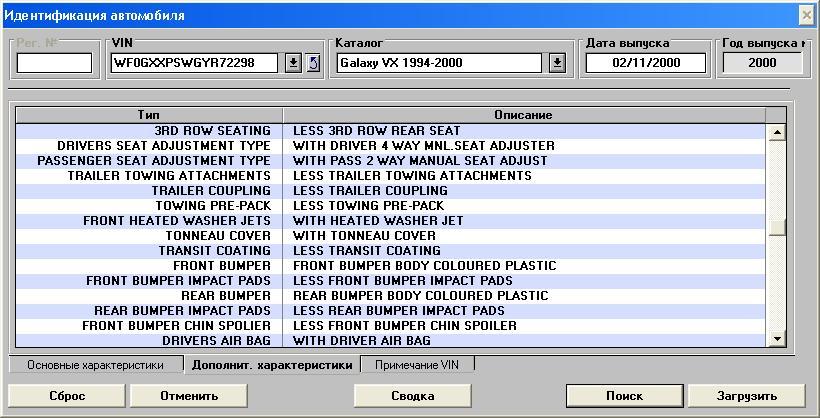Open the VIN dropdown list

(293, 63)
